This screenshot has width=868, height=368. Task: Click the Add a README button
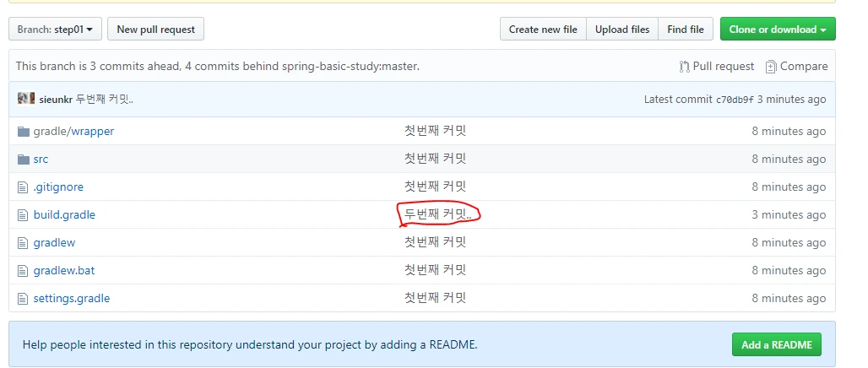point(777,344)
